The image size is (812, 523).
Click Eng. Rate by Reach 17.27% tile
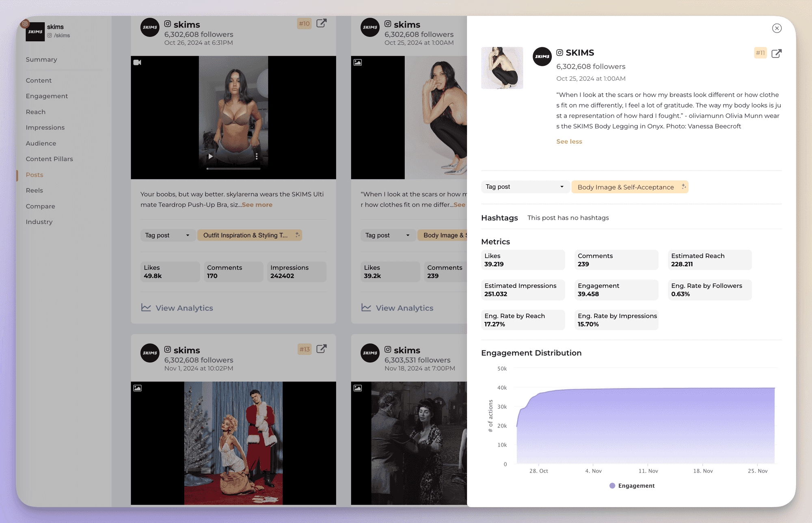pyautogui.click(x=523, y=320)
